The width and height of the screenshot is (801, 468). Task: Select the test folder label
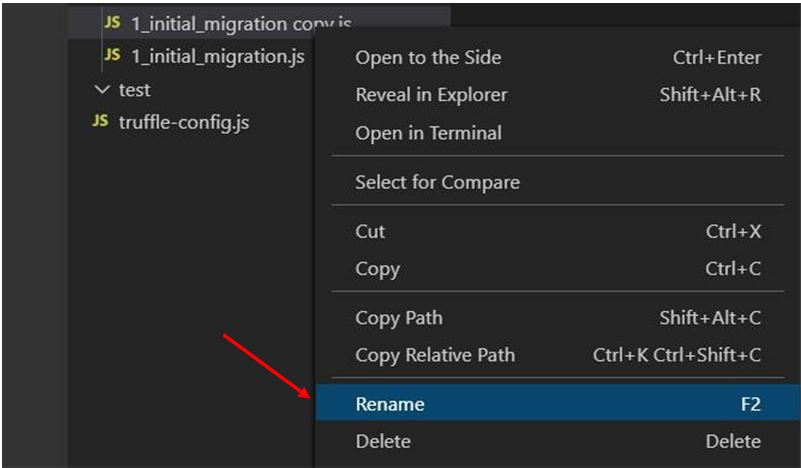[134, 90]
